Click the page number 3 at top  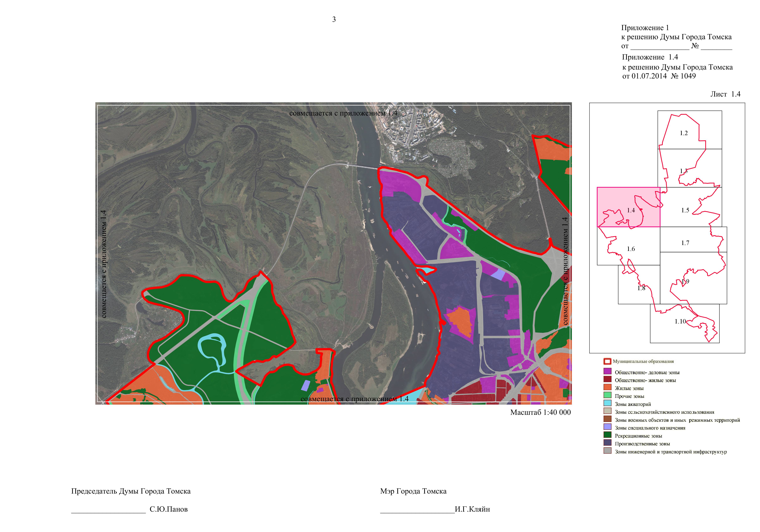point(334,19)
